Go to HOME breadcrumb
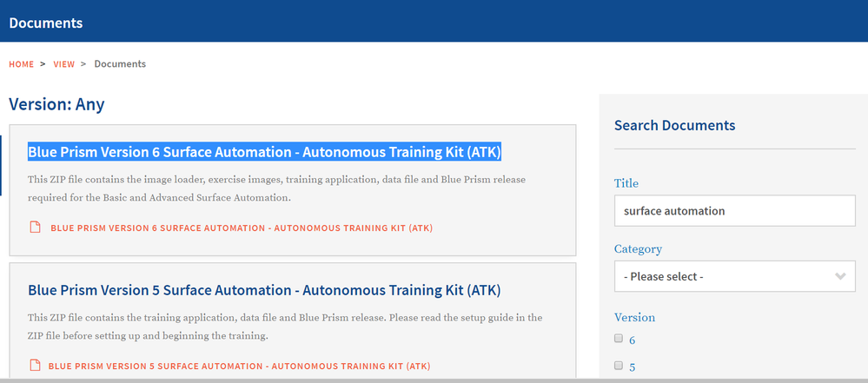 tap(21, 64)
